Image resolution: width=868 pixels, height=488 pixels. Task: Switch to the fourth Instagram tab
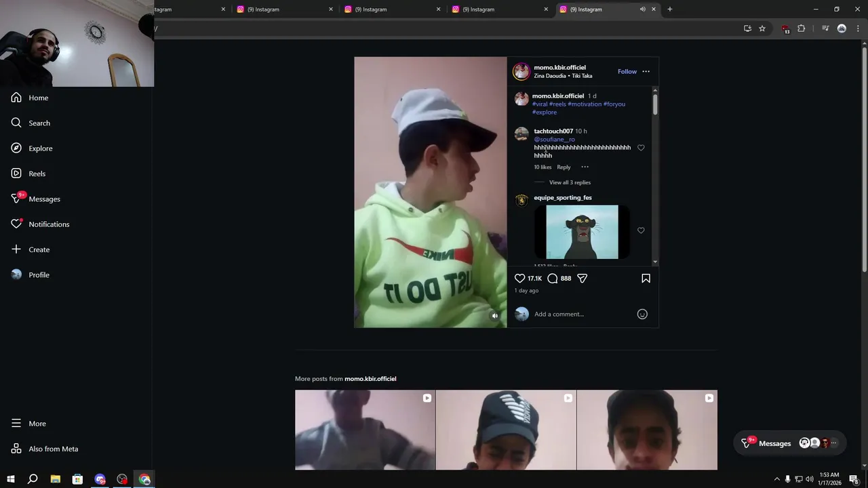tap(499, 9)
